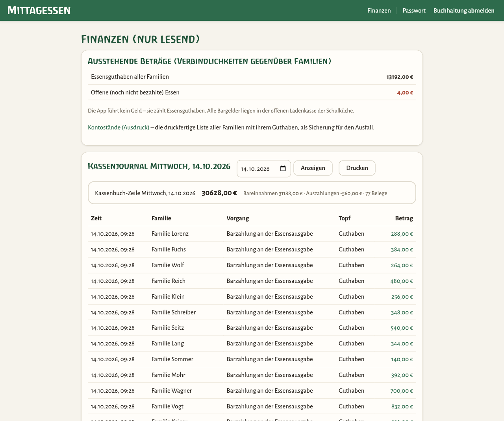Click the amount 288,00 € in Lorenz row
This screenshot has height=421, width=504.
[402, 234]
